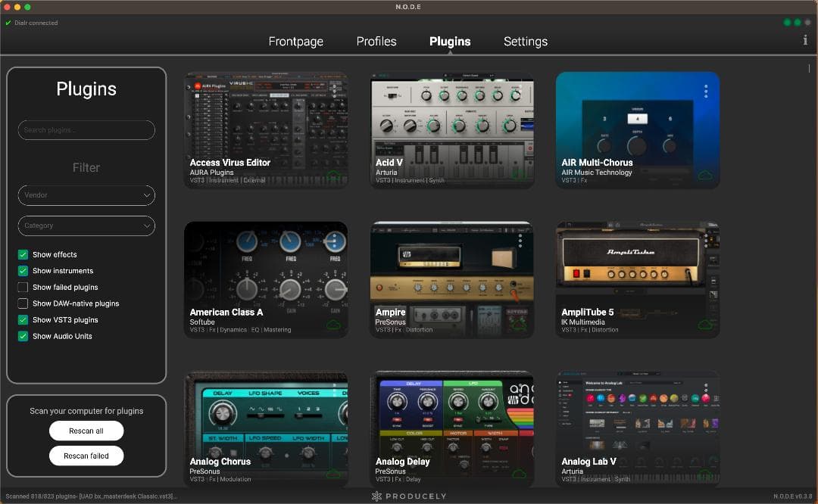Click the search plugins input field

[86, 129]
